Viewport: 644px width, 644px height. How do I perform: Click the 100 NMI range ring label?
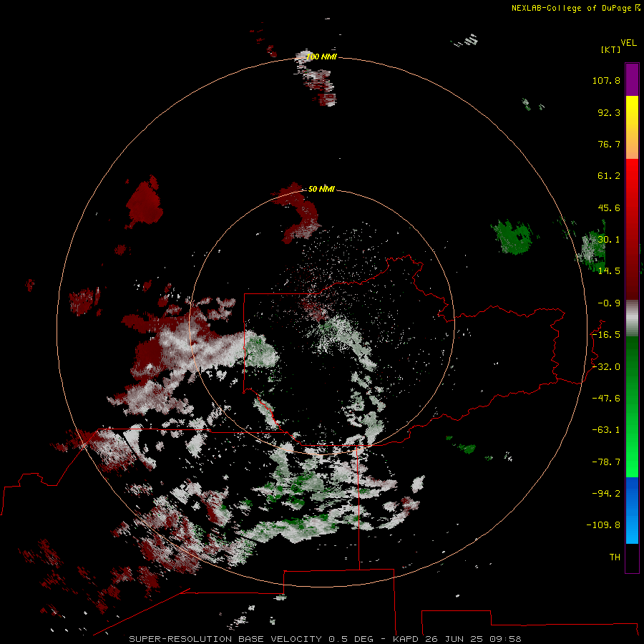pos(321,57)
